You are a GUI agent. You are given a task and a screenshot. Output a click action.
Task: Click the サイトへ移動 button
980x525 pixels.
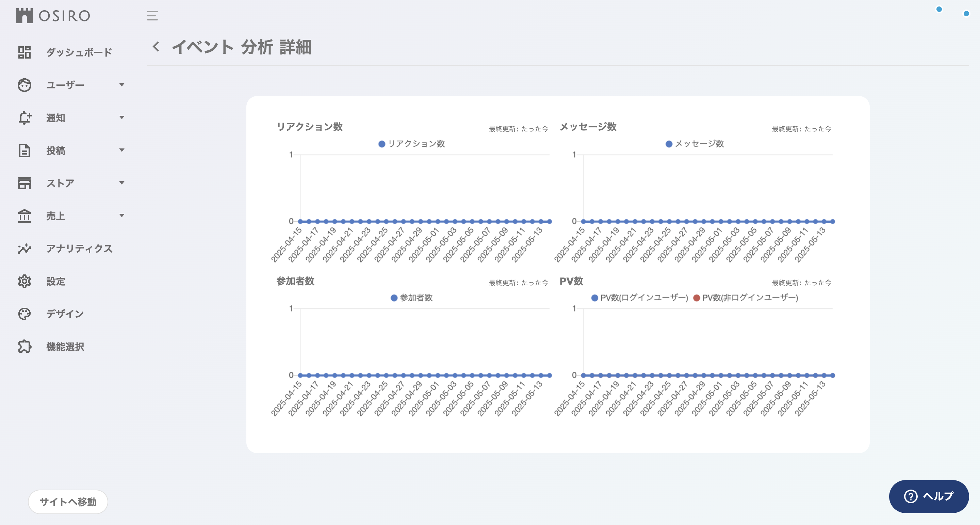tap(68, 502)
